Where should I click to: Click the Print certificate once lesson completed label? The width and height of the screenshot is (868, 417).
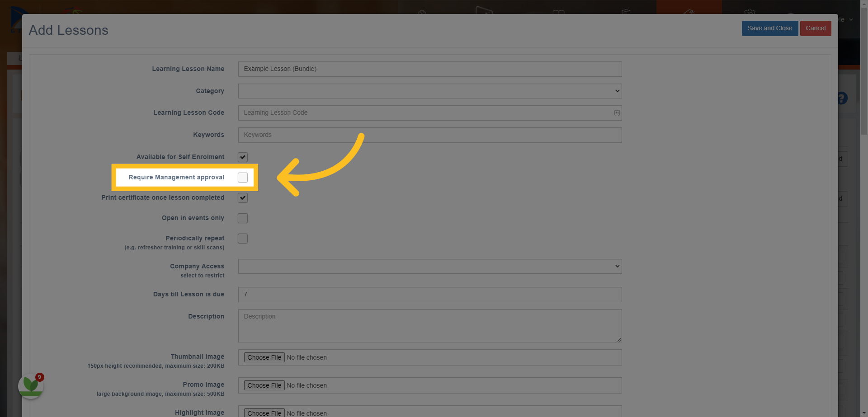(163, 197)
